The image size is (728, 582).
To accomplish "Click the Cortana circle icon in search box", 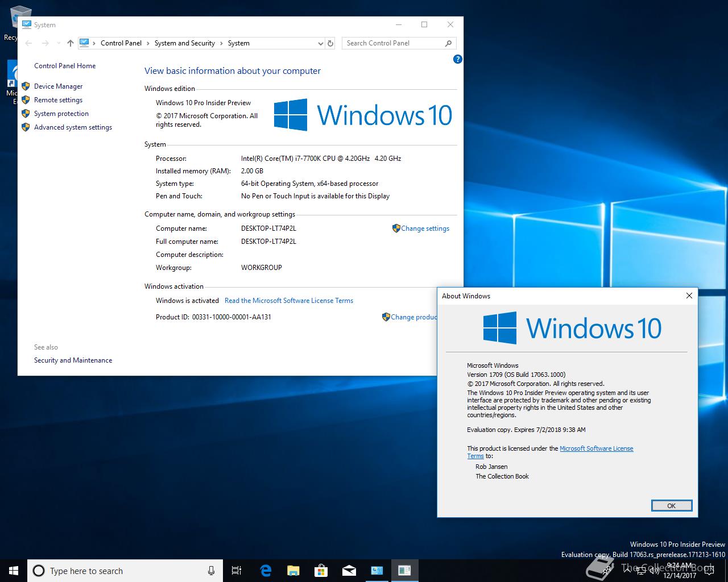I will [x=39, y=571].
